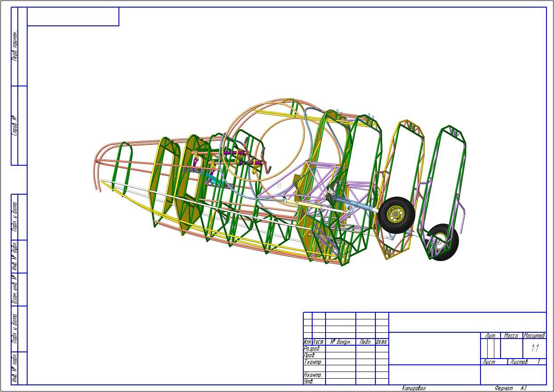Image resolution: width=554 pixels, height=392 pixels.
Task: Select the Разраб. row label
Action: 312,349
